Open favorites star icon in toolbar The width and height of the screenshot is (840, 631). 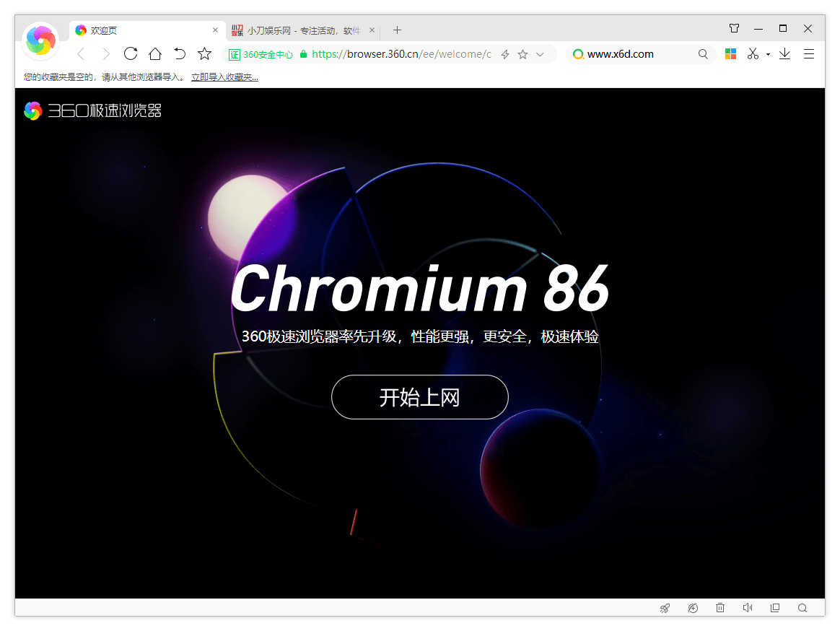pos(205,53)
